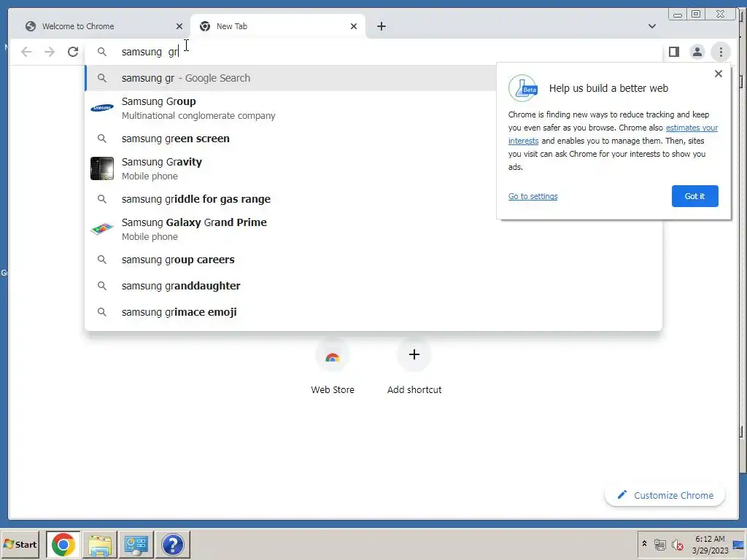Image resolution: width=747 pixels, height=560 pixels.
Task: Click the browser back arrow
Action: click(26, 52)
